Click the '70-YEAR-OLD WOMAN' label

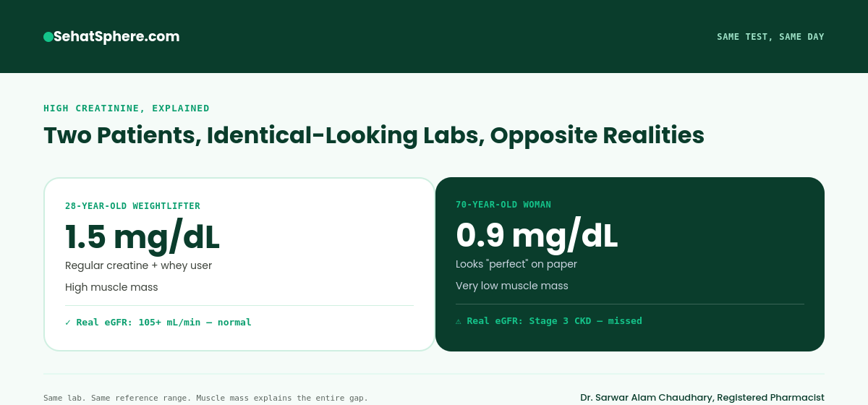pyautogui.click(x=503, y=205)
